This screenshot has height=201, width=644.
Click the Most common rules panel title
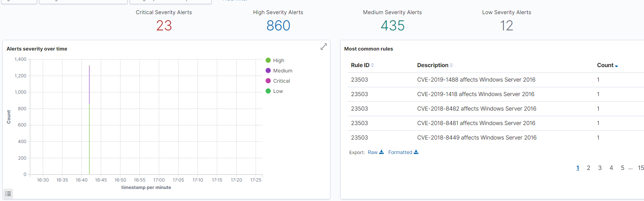click(369, 49)
